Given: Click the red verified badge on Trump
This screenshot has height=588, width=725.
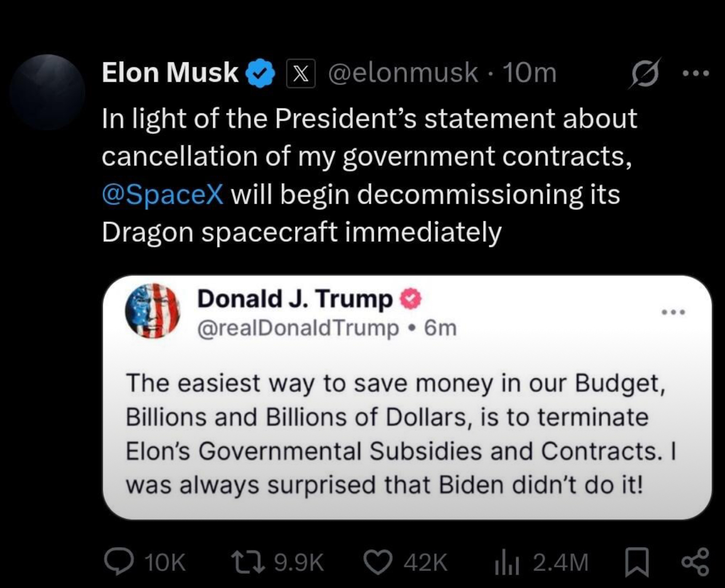Looking at the screenshot, I should click(x=411, y=299).
